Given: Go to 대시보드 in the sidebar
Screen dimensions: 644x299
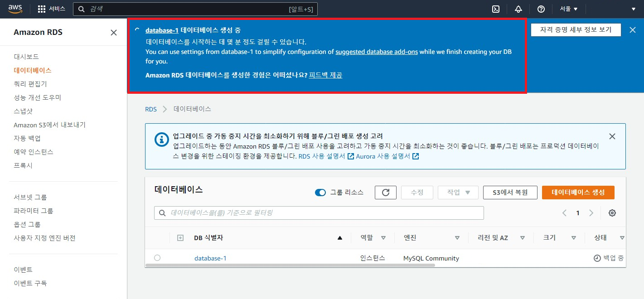Looking at the screenshot, I should (26, 57).
